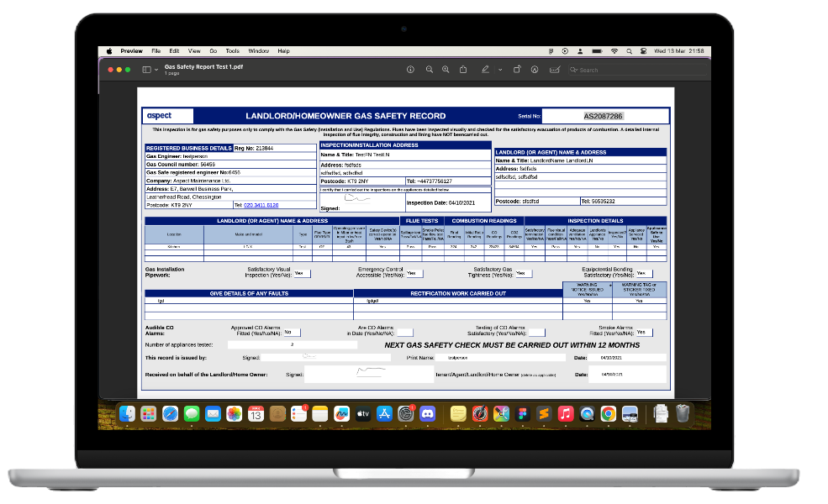Open App Store from the Dock
The height and width of the screenshot is (504, 828).
[384, 414]
